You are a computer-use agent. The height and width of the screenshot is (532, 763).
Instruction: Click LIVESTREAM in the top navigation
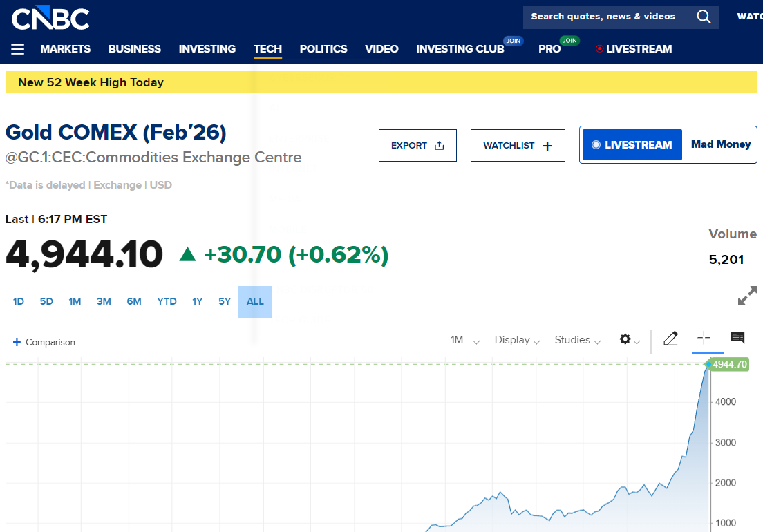coord(634,49)
